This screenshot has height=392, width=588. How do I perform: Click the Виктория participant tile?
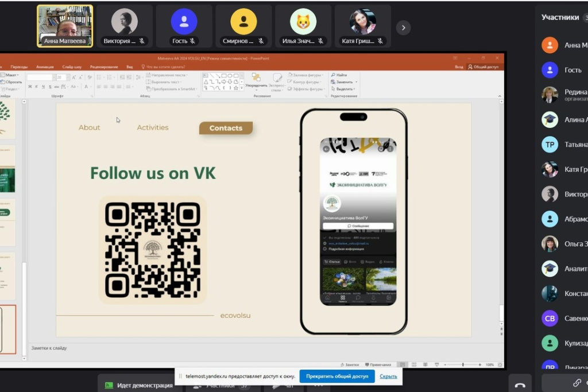pos(125,26)
